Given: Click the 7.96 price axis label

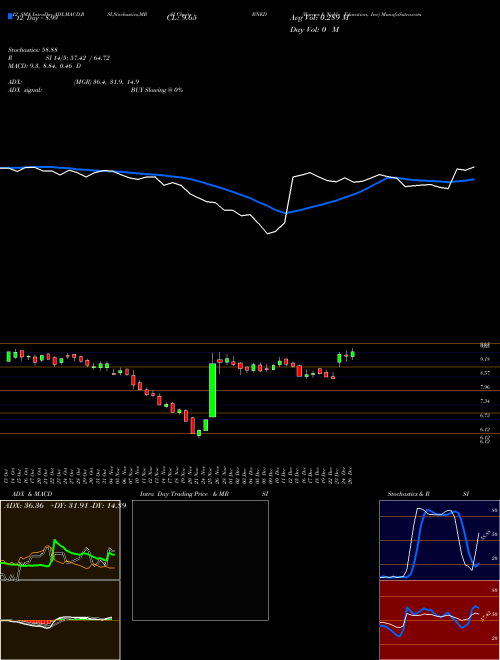Looking at the screenshot, I should coord(485,387).
